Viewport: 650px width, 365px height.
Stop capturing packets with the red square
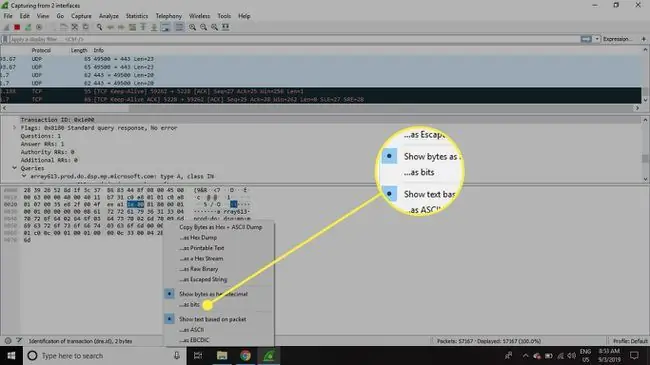tap(17, 27)
